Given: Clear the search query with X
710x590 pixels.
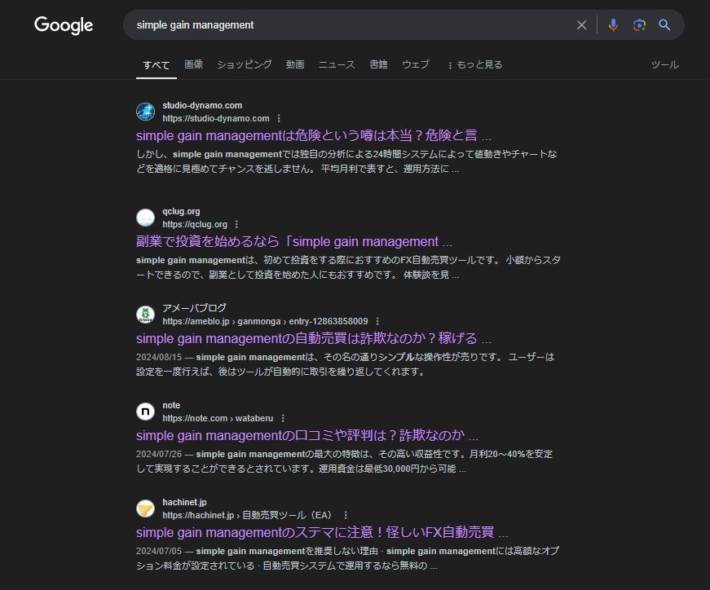Looking at the screenshot, I should [x=581, y=25].
